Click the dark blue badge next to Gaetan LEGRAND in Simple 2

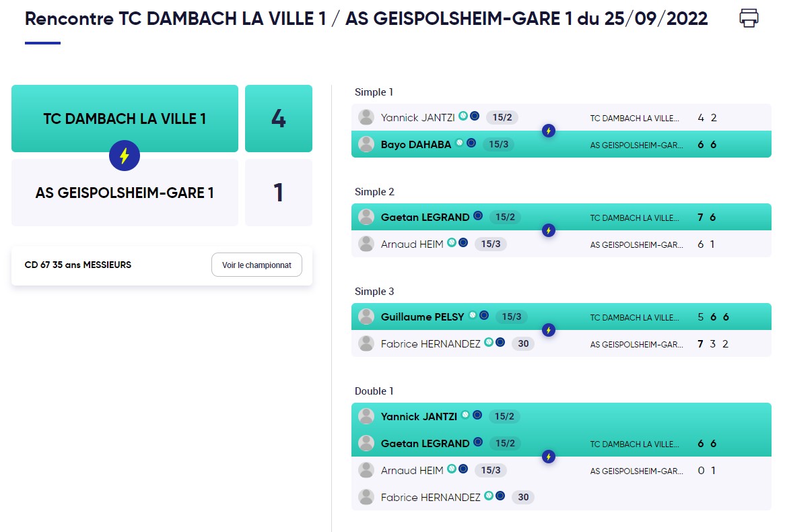click(x=478, y=216)
